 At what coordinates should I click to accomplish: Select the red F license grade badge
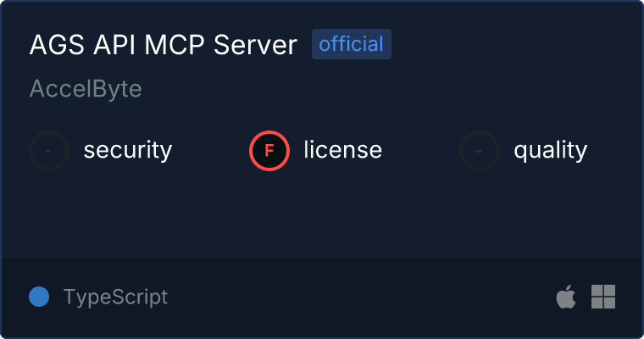tap(269, 151)
